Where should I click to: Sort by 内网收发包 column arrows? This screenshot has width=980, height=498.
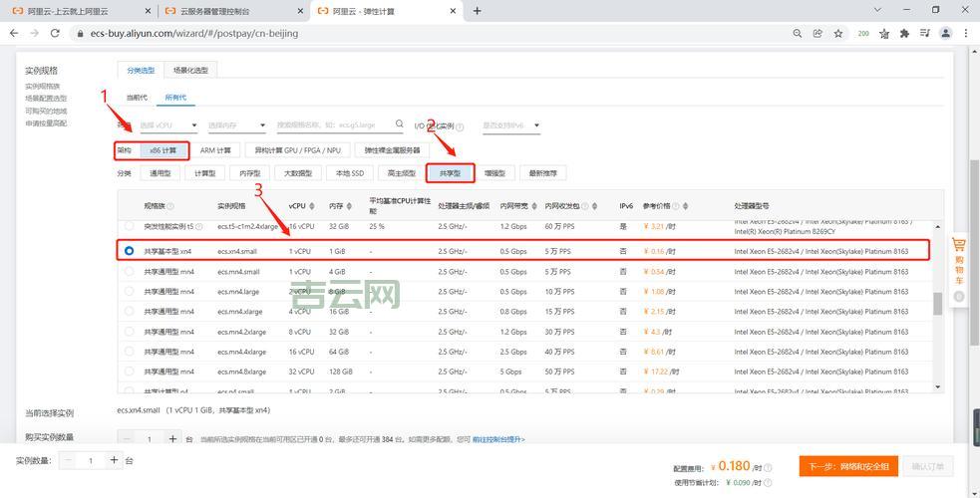[594, 206]
